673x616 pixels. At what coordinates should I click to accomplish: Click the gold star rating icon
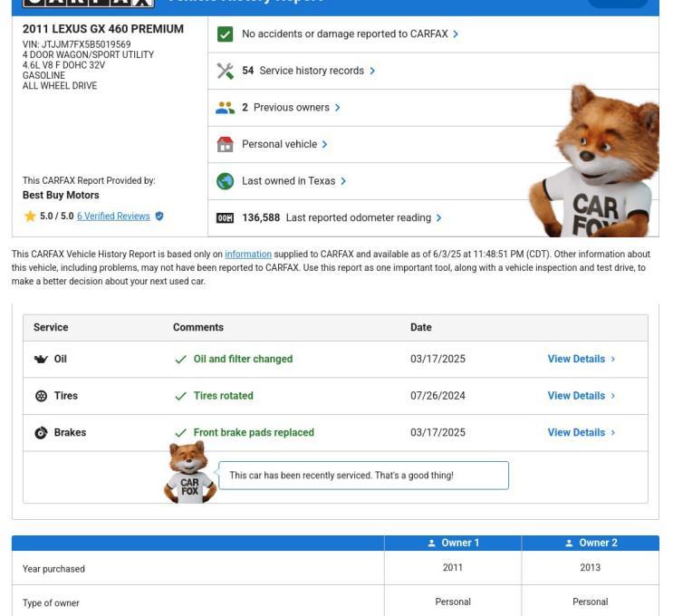click(x=30, y=216)
